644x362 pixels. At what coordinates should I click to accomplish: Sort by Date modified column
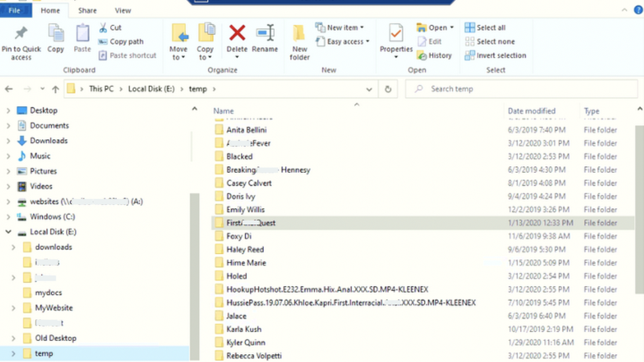click(x=531, y=111)
